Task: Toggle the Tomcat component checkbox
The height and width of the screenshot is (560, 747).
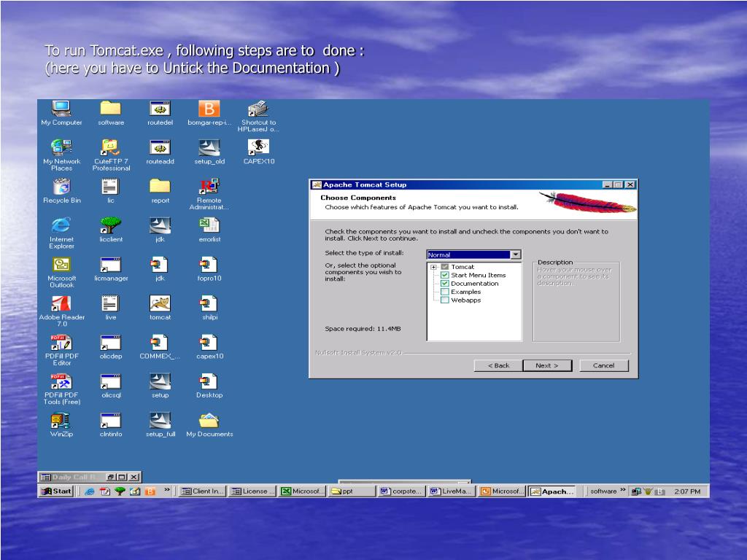Action: pos(445,267)
